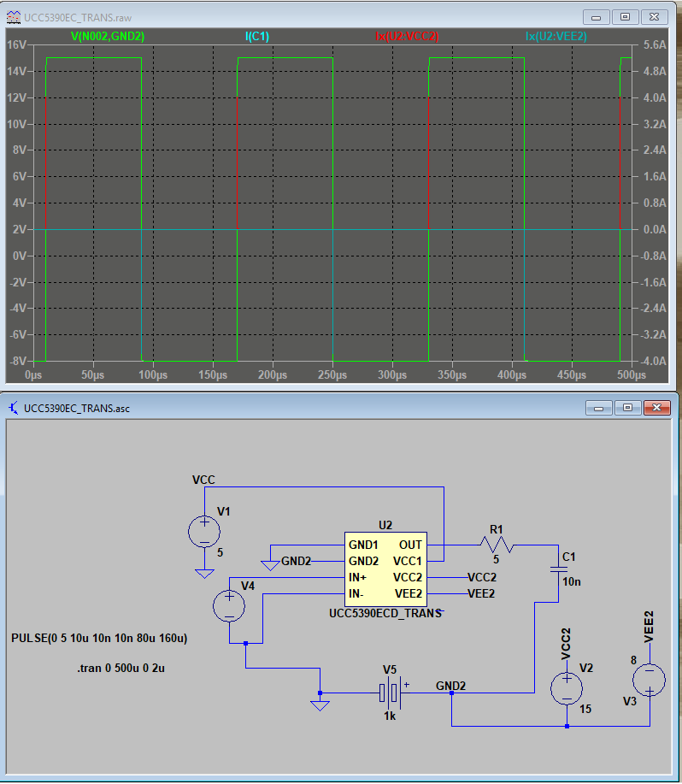Click capacitor C1 symbol
Image resolution: width=682 pixels, height=784 pixels.
(559, 569)
